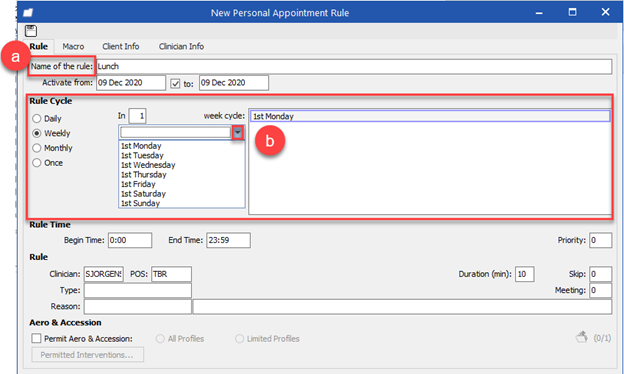Choose 1st Saturday from the list
Viewport: 624px width, 374px height.
click(x=143, y=194)
